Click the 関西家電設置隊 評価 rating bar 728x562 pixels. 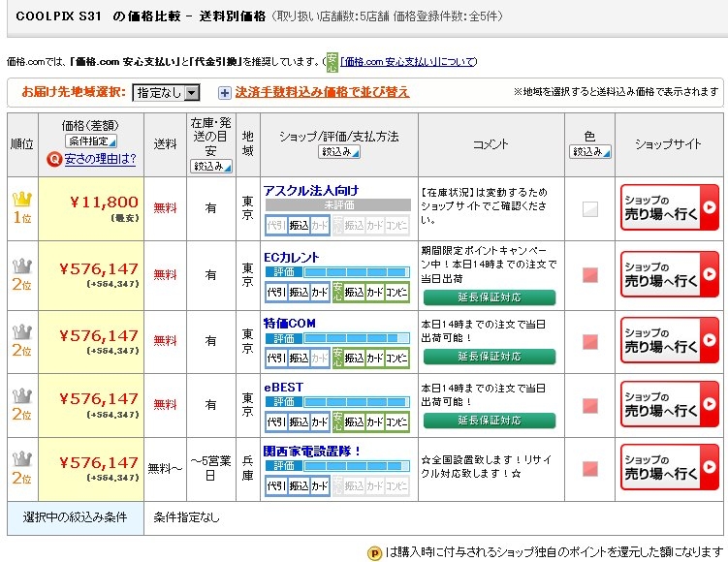click(x=337, y=465)
